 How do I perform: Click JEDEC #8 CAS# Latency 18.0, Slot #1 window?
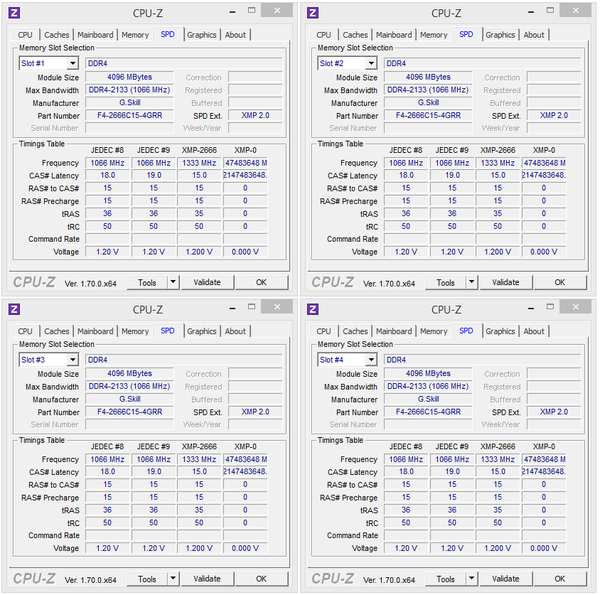[x=108, y=175]
